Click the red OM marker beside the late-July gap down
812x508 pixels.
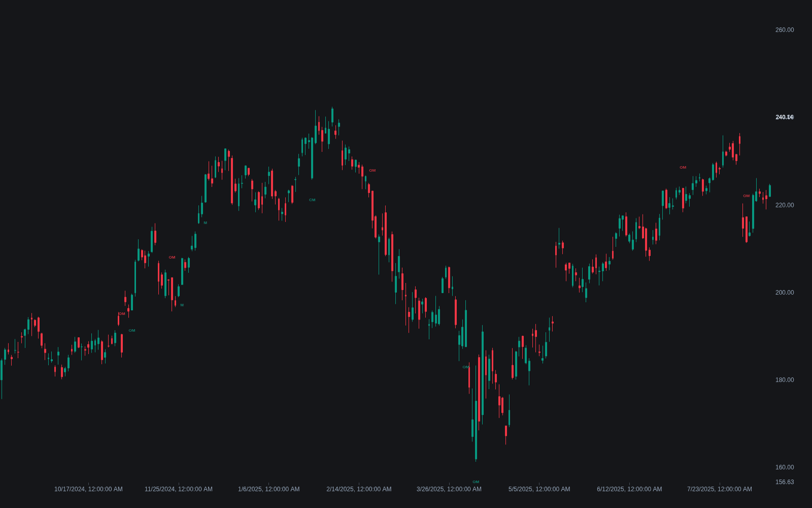(747, 196)
